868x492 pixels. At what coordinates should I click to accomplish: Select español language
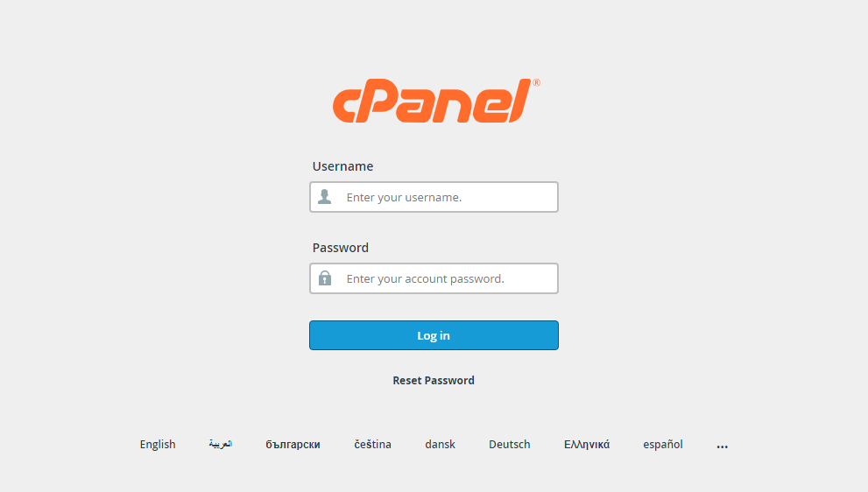[x=663, y=445]
